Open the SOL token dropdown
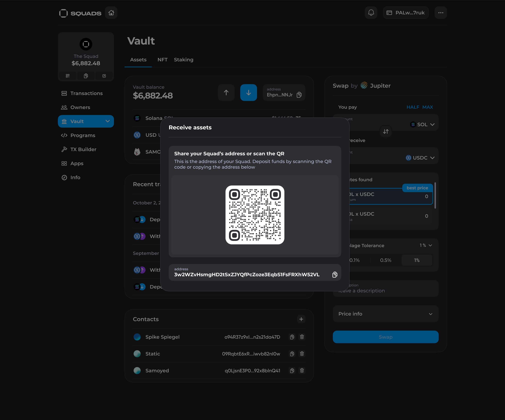The height and width of the screenshot is (420, 505). (x=423, y=124)
